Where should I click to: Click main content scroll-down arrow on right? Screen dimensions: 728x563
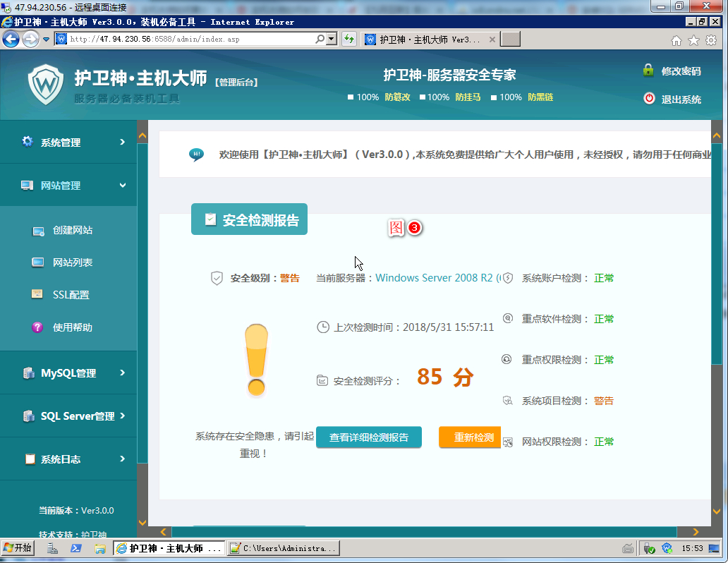click(x=717, y=511)
